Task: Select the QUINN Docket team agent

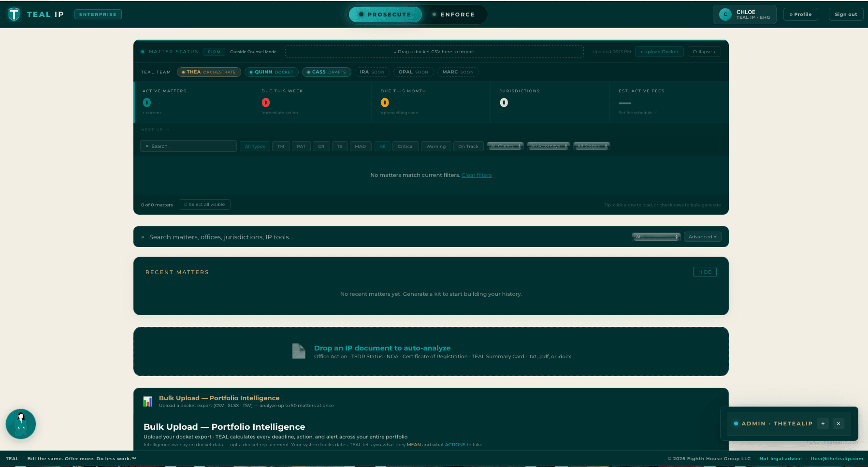Action: click(272, 72)
